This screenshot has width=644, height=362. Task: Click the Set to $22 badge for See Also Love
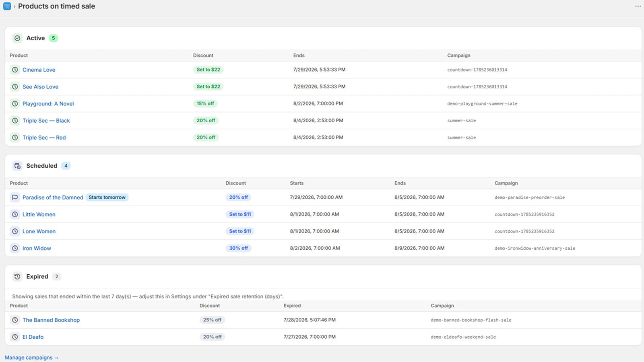pos(208,86)
